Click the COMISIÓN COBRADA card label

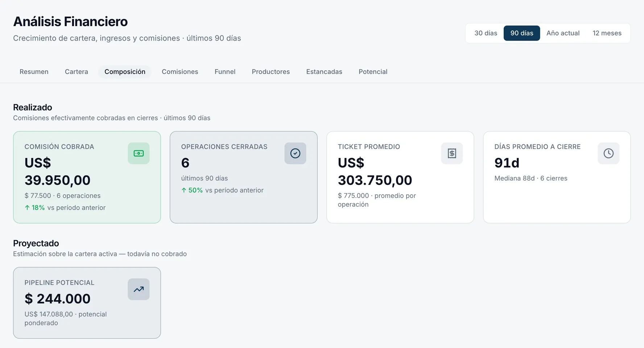tap(59, 147)
